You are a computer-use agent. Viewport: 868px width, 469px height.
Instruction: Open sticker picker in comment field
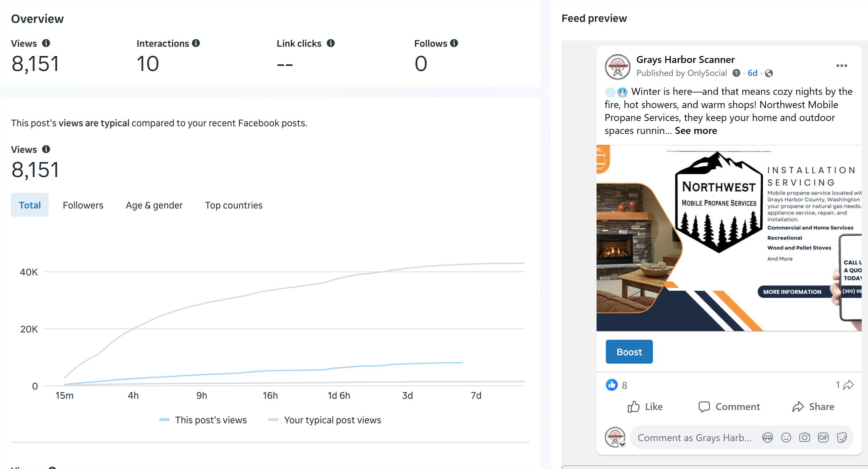click(841, 438)
